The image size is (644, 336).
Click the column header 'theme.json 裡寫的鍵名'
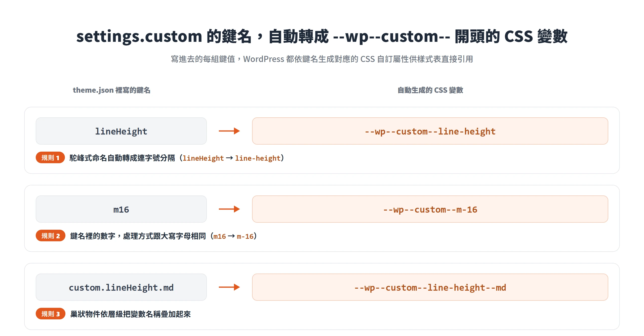111,90
